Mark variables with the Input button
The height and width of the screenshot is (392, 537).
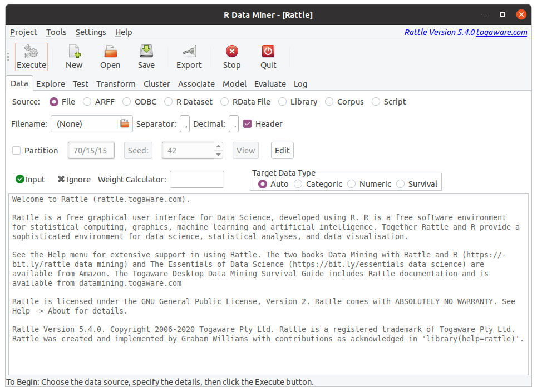coord(30,179)
